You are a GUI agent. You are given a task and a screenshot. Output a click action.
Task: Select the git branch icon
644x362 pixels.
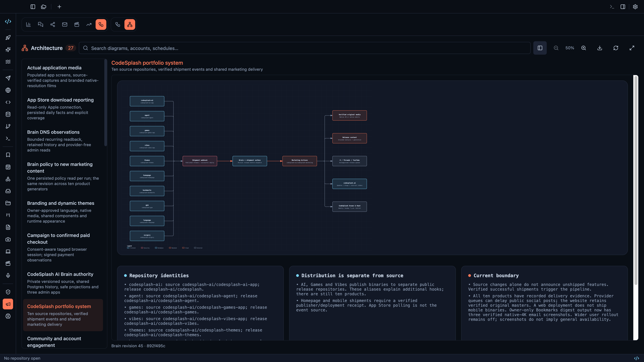(x=8, y=126)
